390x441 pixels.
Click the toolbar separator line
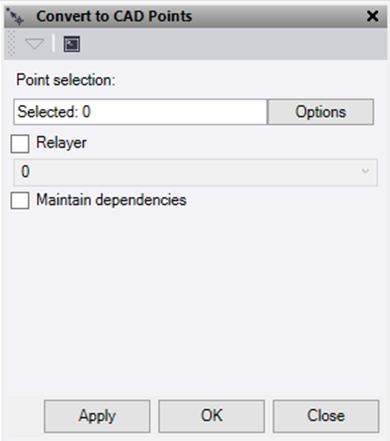click(x=54, y=43)
